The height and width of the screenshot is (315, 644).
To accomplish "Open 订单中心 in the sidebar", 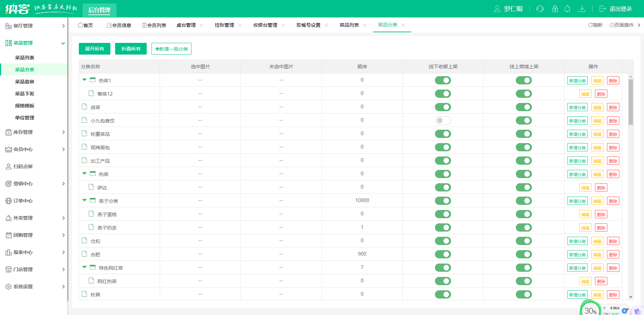I will 23,201.
